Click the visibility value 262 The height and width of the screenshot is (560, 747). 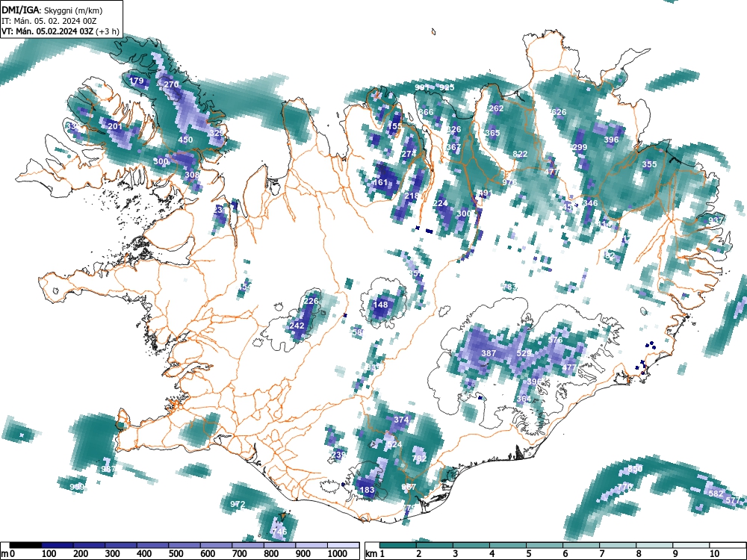tap(497, 108)
